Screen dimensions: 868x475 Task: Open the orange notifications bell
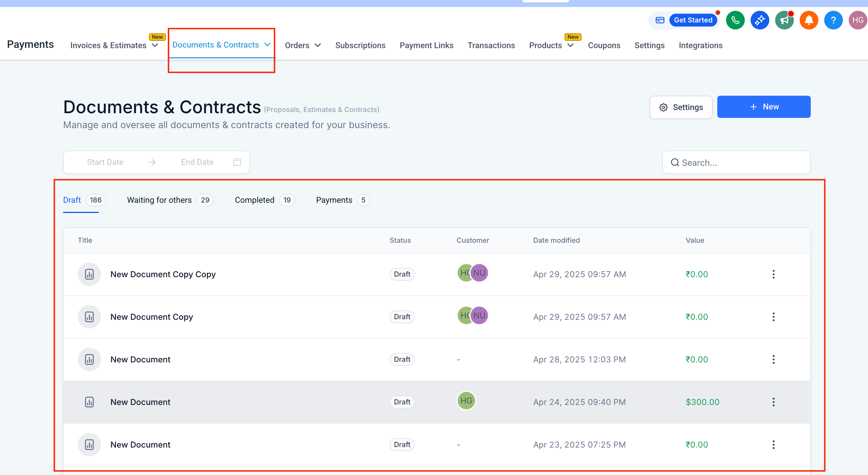click(x=809, y=20)
